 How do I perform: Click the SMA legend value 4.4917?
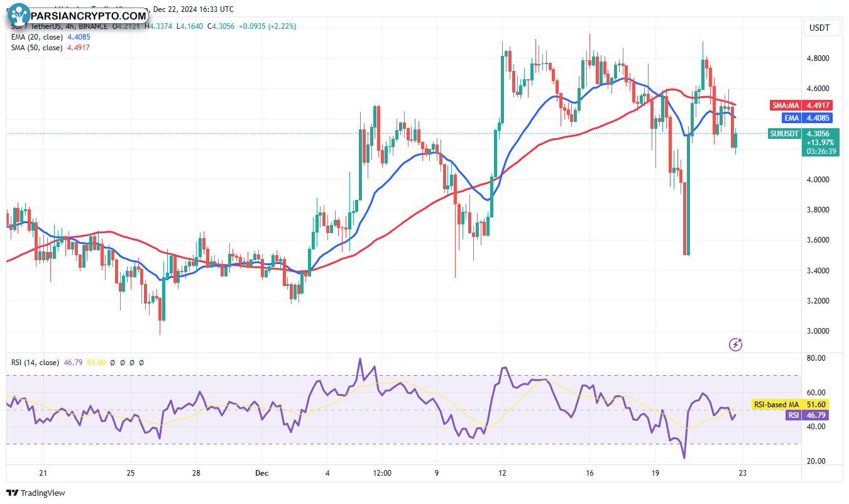tap(78, 48)
